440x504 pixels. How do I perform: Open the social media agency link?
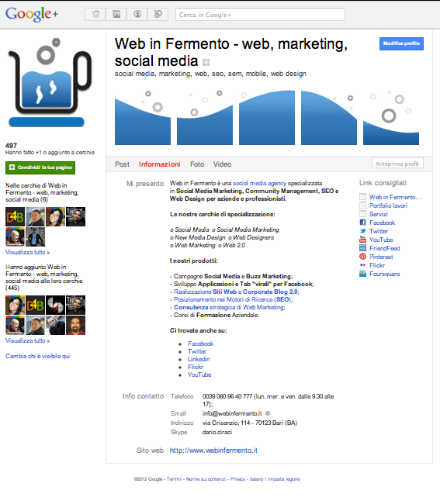[259, 183]
